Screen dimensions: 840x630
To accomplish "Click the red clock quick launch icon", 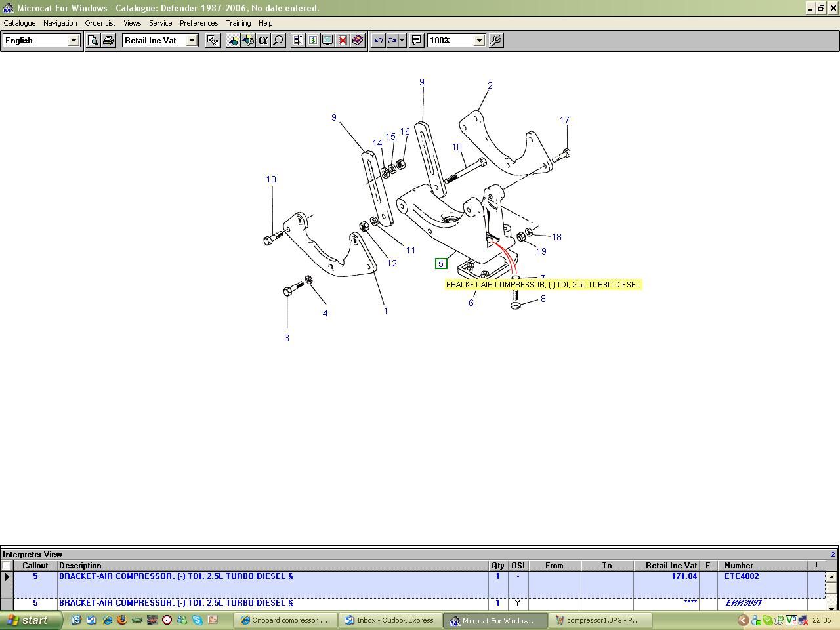I will tap(167, 620).
